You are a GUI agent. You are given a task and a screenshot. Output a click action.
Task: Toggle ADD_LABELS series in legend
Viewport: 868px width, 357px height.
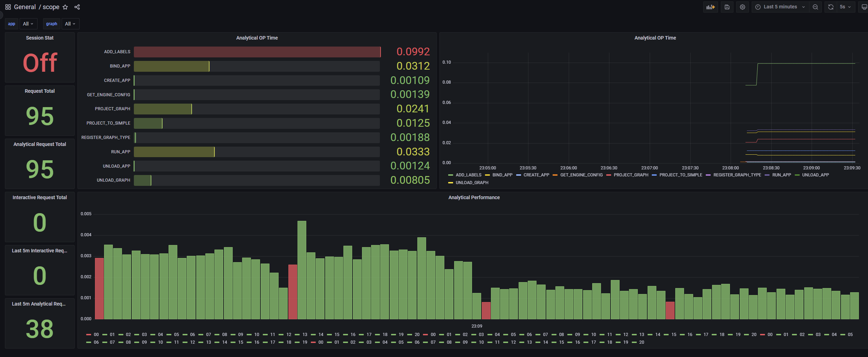click(x=469, y=175)
